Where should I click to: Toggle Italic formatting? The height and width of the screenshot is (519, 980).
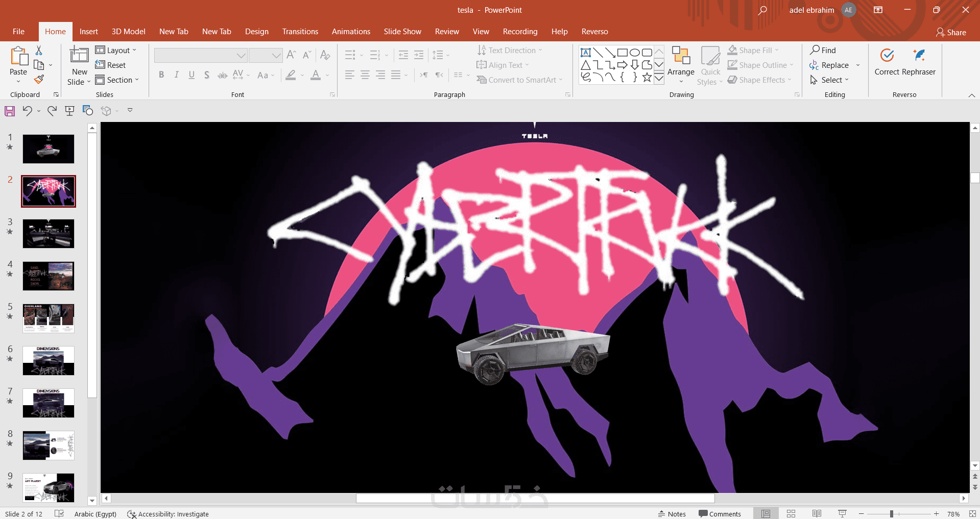(x=176, y=75)
